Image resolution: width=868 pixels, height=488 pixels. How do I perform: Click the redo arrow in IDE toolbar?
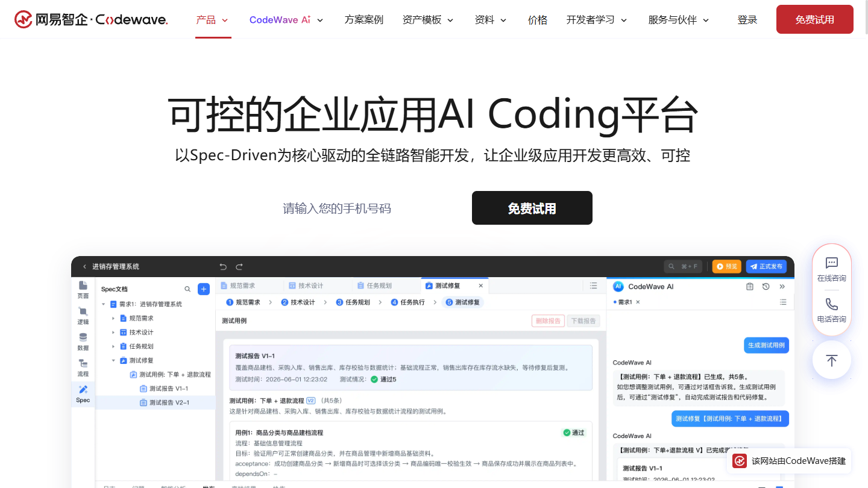(239, 266)
